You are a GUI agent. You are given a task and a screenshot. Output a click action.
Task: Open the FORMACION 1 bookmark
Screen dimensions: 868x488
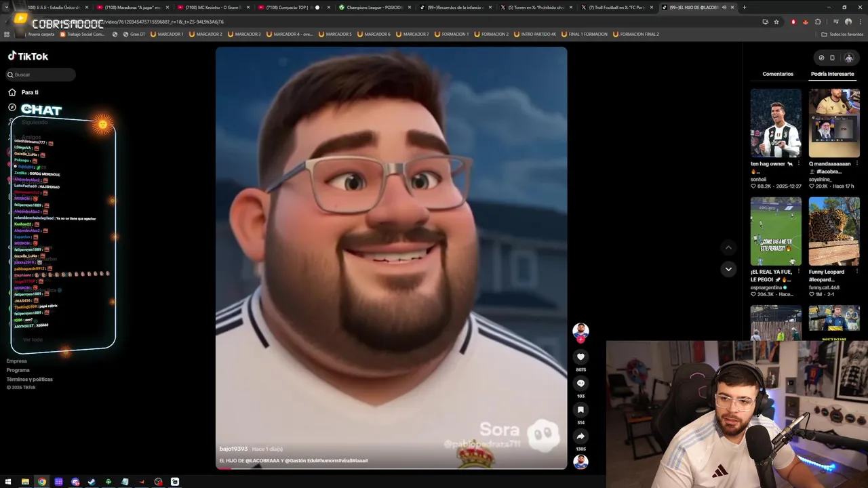(x=452, y=34)
